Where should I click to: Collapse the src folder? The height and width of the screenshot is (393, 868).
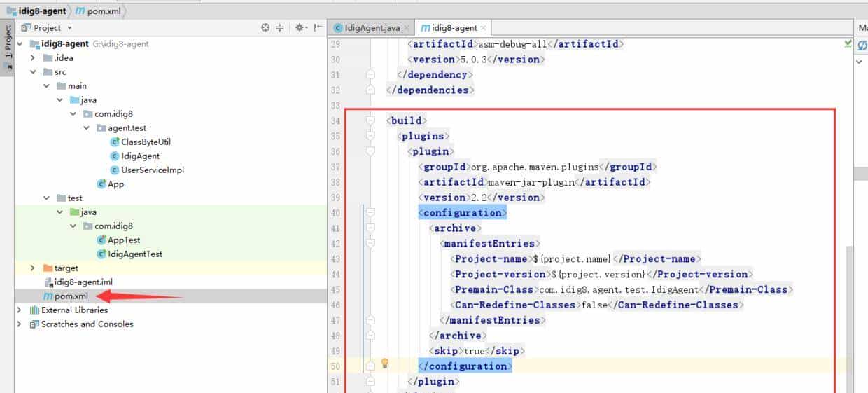point(32,72)
